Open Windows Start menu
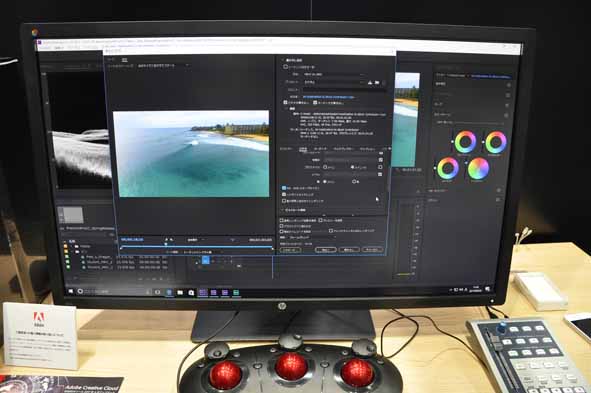The height and width of the screenshot is (393, 591). coord(70,291)
